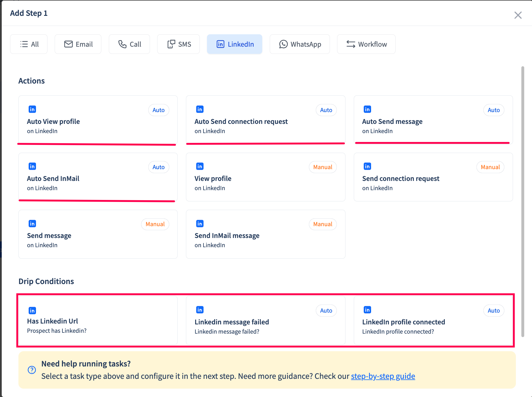The height and width of the screenshot is (397, 532).
Task: Click Auto badge on Auto Send connection request card
Action: 326,110
